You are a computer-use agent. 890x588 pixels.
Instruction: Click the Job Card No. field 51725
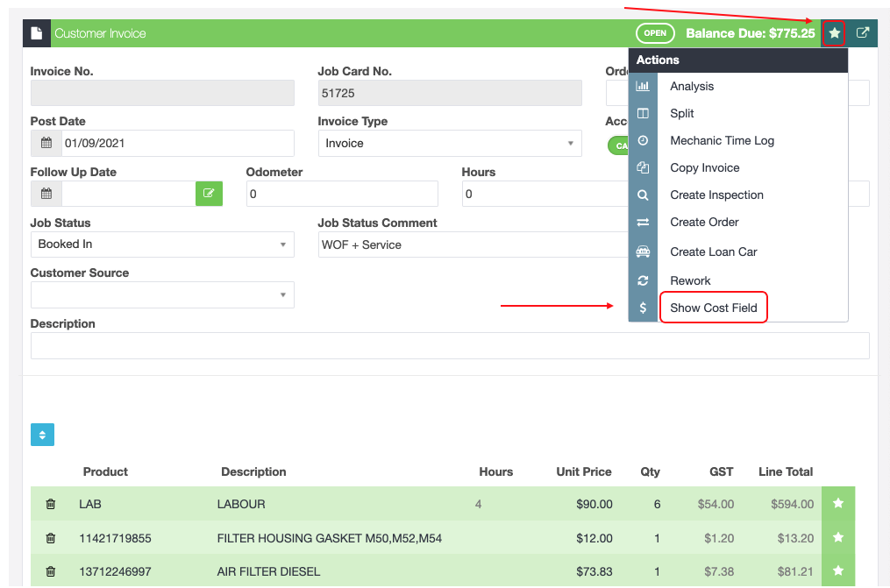[450, 93]
